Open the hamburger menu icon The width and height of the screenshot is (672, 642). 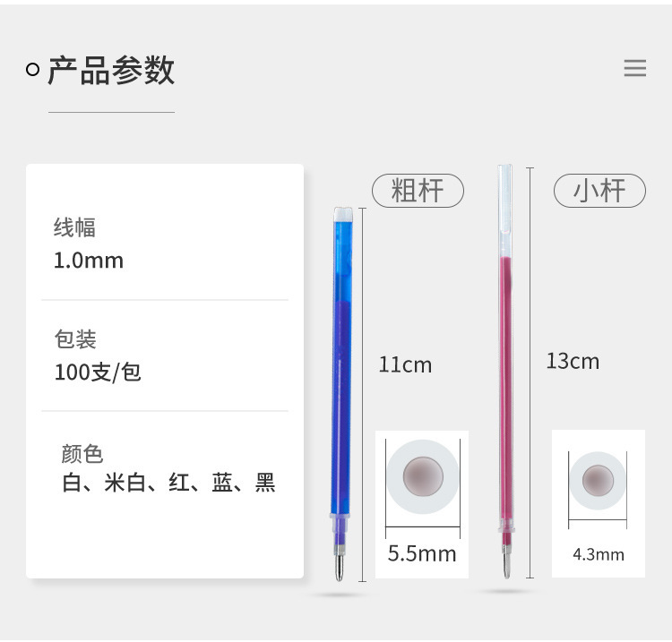tap(634, 68)
